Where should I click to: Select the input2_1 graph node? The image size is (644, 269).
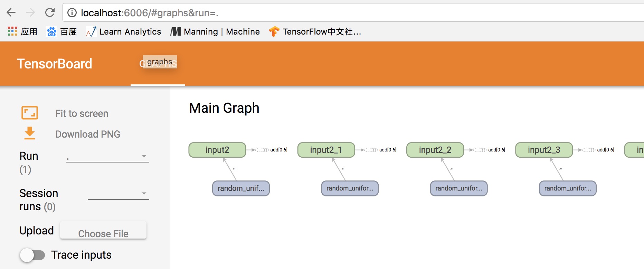(x=326, y=150)
